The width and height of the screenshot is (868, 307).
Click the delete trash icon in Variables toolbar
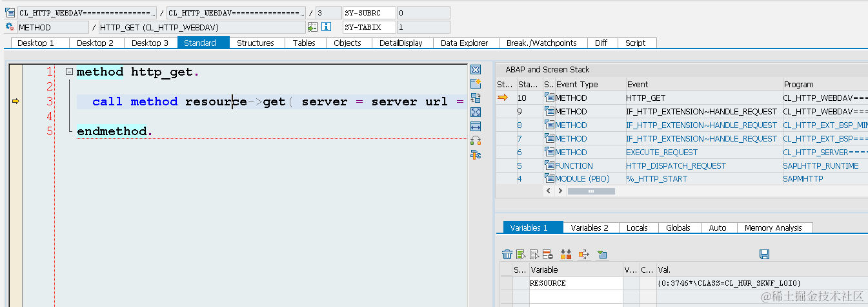(x=508, y=255)
